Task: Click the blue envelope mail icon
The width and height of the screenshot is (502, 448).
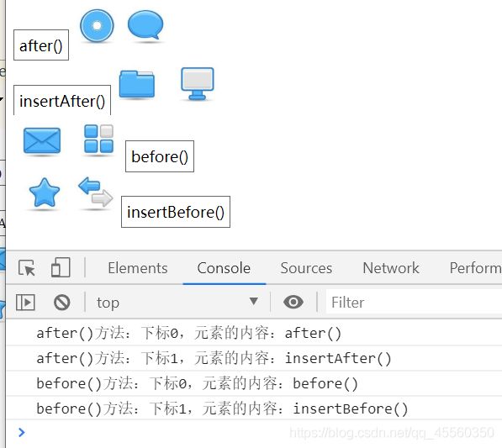Action: click(x=42, y=140)
